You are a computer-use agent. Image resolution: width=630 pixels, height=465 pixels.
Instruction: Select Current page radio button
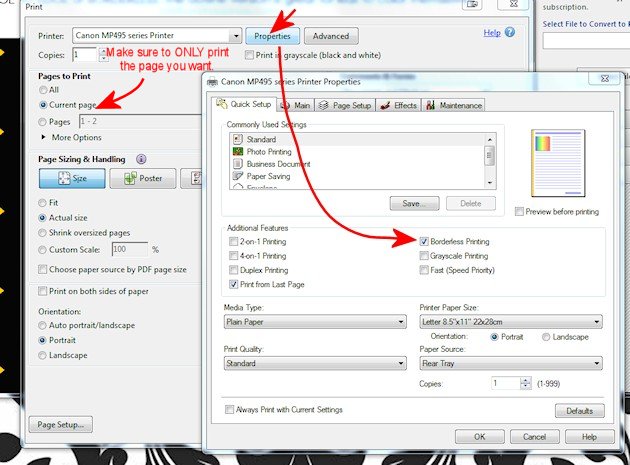click(43, 105)
